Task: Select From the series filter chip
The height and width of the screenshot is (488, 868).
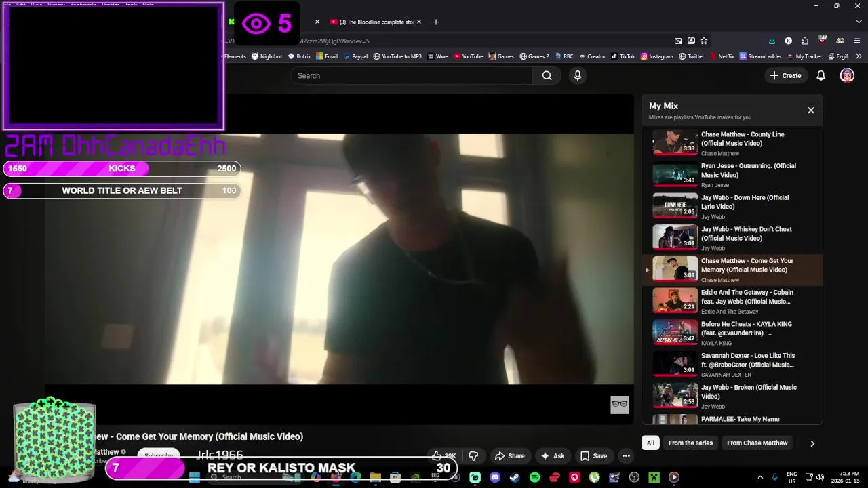Action: click(x=690, y=443)
